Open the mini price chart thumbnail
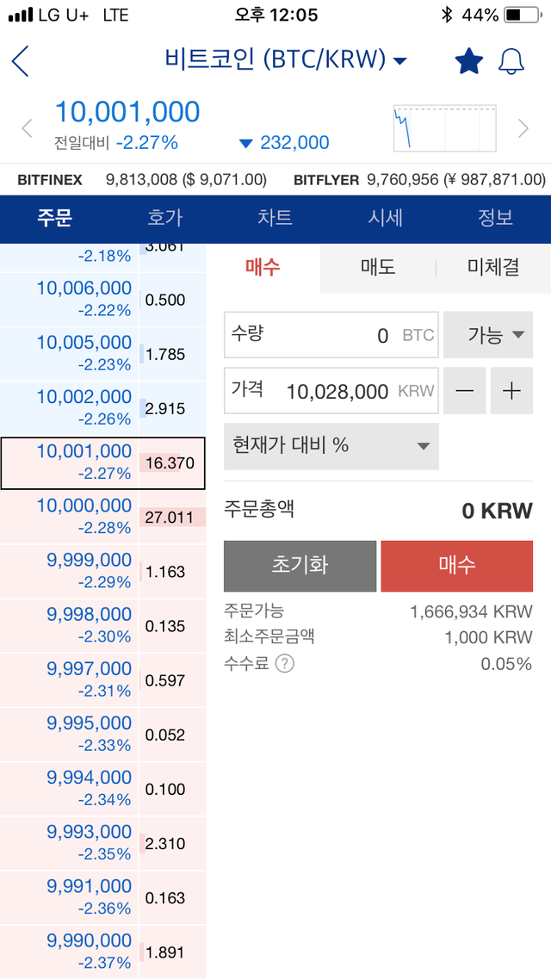 pyautogui.click(x=444, y=127)
